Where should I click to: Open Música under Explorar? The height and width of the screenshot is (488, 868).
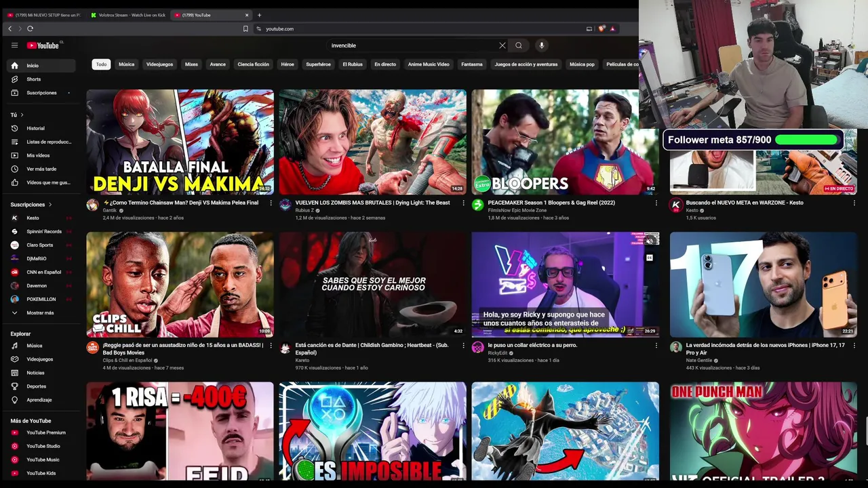pos(41,346)
